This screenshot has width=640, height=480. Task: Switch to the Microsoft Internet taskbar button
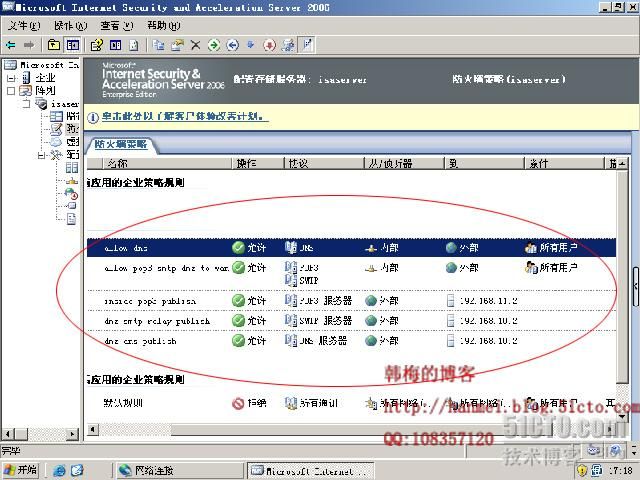(311, 470)
